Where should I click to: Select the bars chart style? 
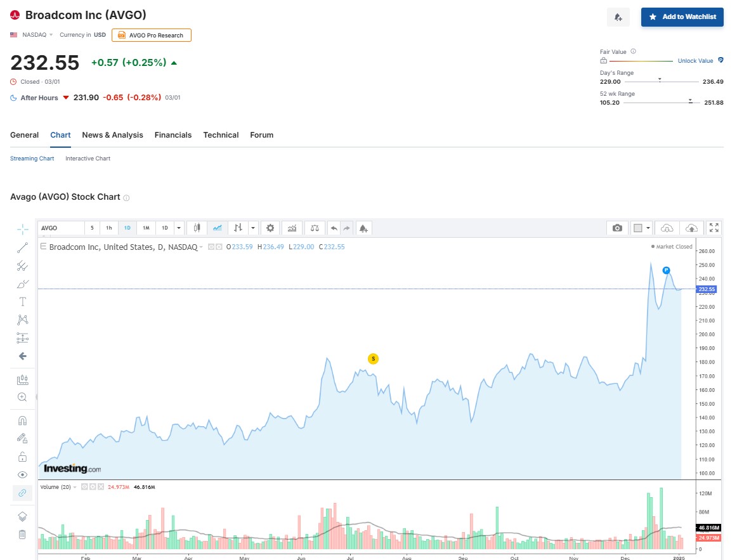pyautogui.click(x=238, y=228)
